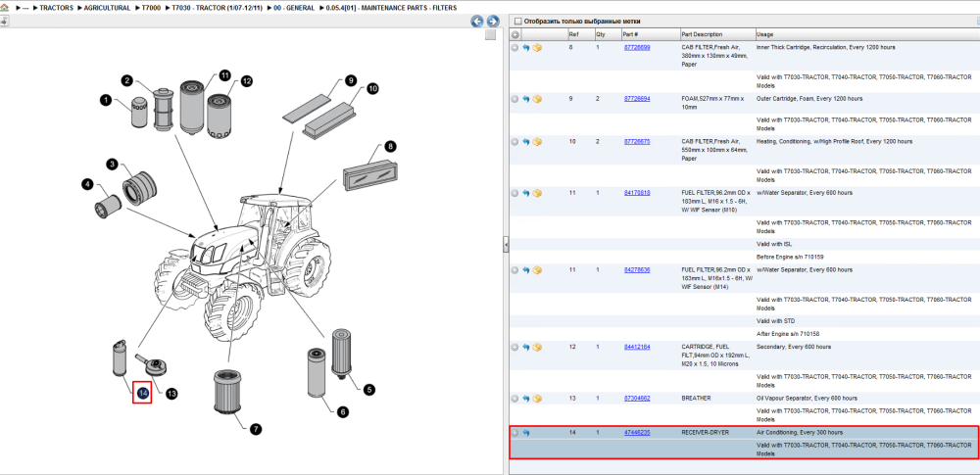Open the TRACTORS breadcrumb level
This screenshot has width=980, height=475.
point(56,8)
